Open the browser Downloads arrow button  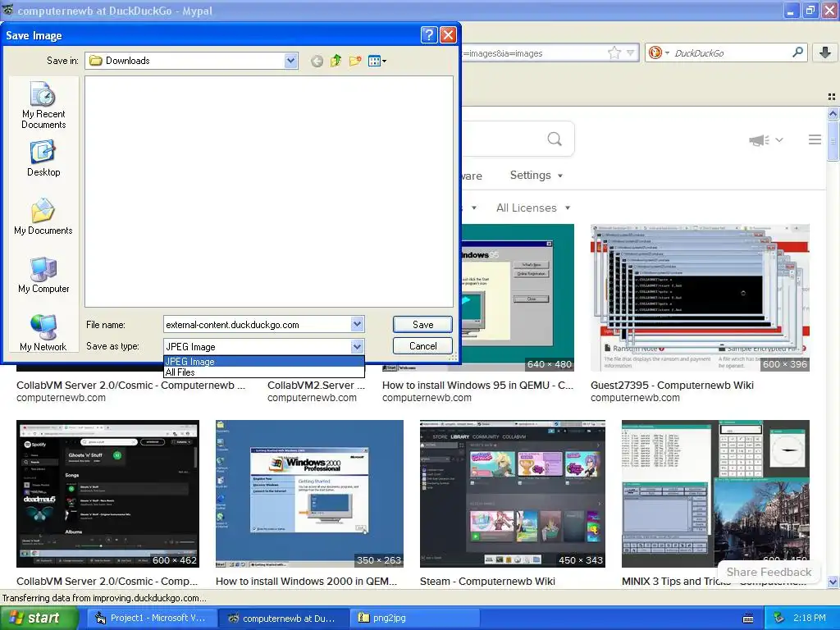(x=825, y=52)
